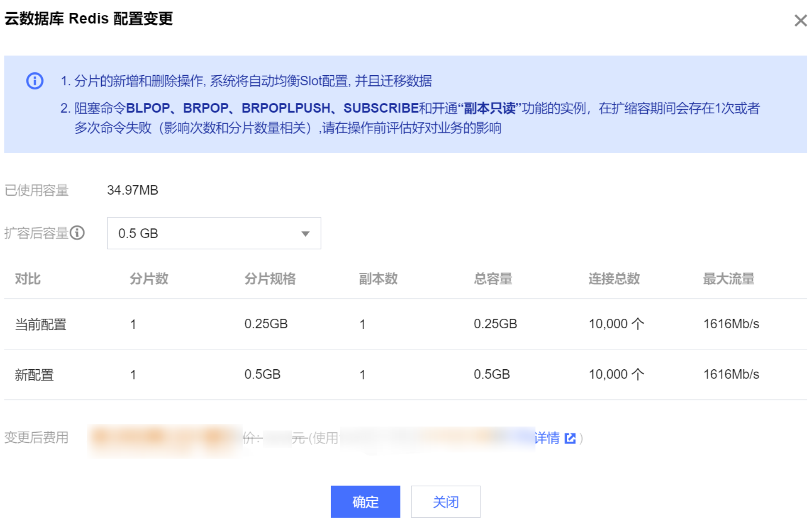This screenshot has width=812, height=526.
Task: Confirm with the 确定 button
Action: click(365, 502)
